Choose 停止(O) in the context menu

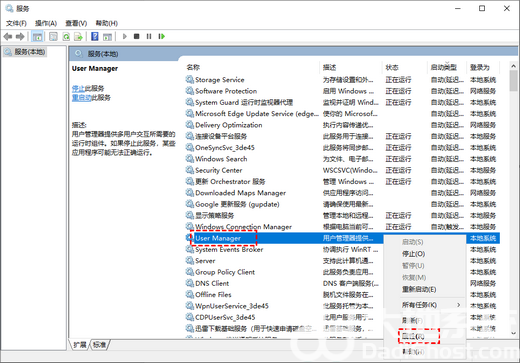click(413, 254)
